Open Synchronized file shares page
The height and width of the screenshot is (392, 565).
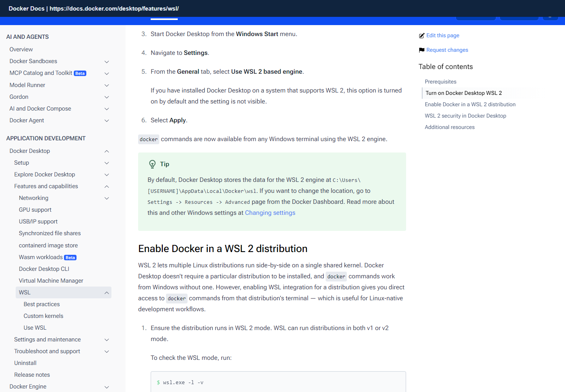(50, 233)
